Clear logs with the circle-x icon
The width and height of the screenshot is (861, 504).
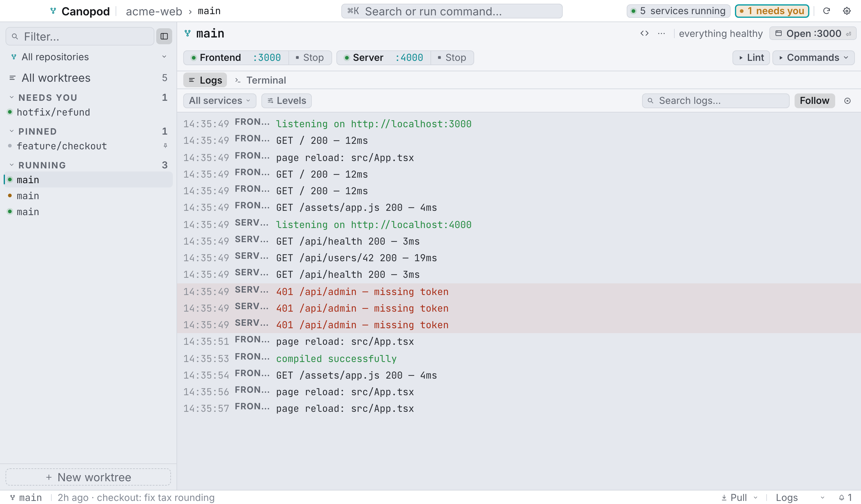(847, 101)
